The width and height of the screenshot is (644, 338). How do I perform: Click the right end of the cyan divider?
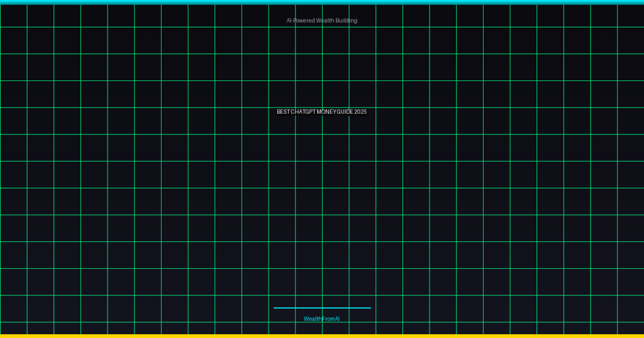pos(369,308)
